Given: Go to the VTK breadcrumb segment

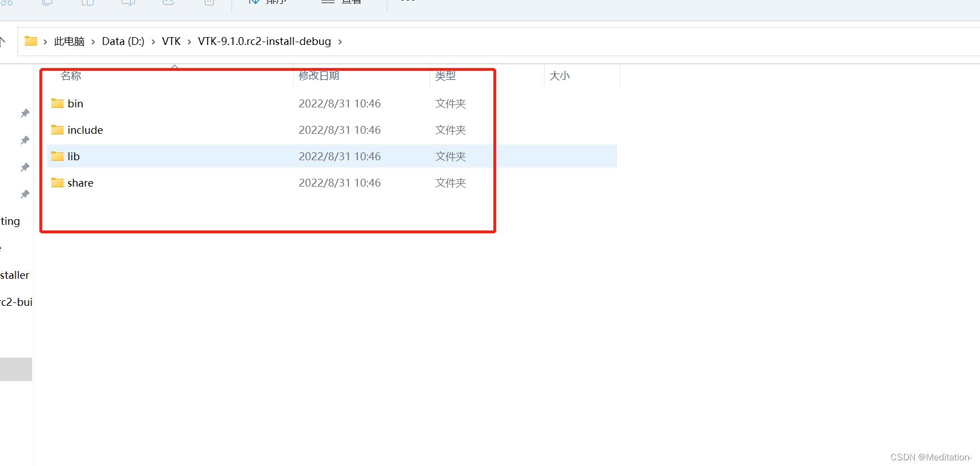Looking at the screenshot, I should (172, 42).
